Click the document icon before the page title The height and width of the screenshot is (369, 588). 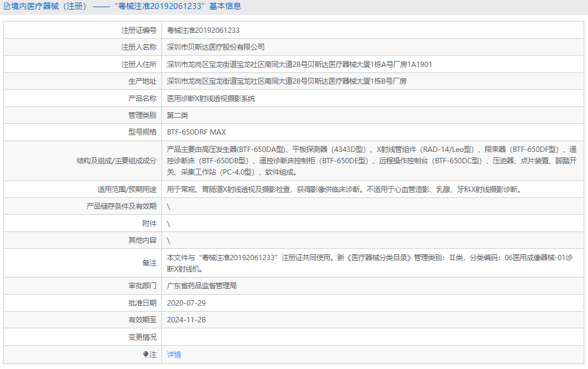(6, 6)
